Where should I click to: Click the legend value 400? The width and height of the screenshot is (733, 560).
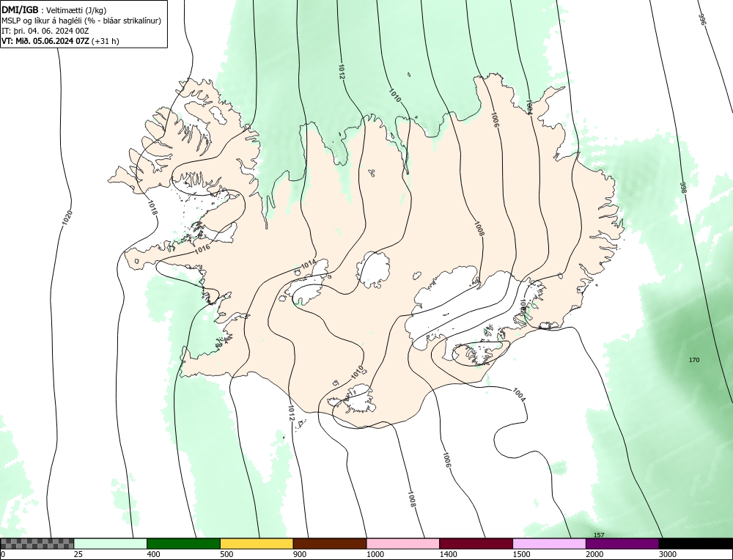coord(153,554)
